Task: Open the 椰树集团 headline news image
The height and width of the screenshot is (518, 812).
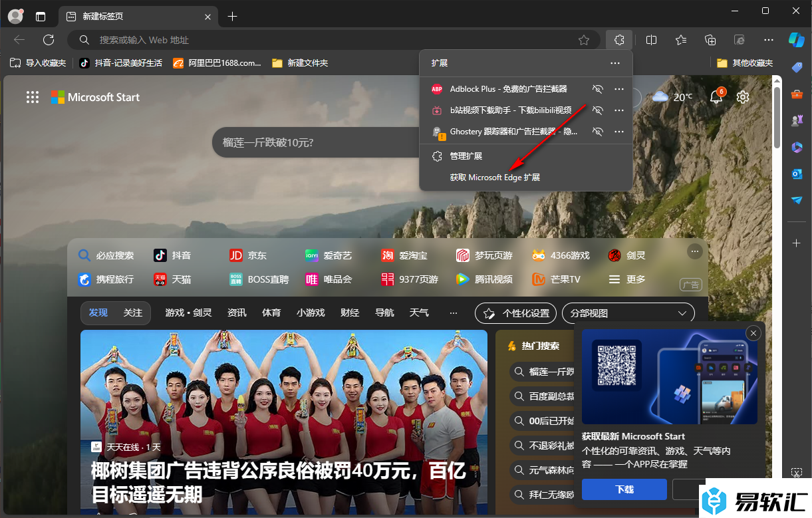Action: [284, 423]
